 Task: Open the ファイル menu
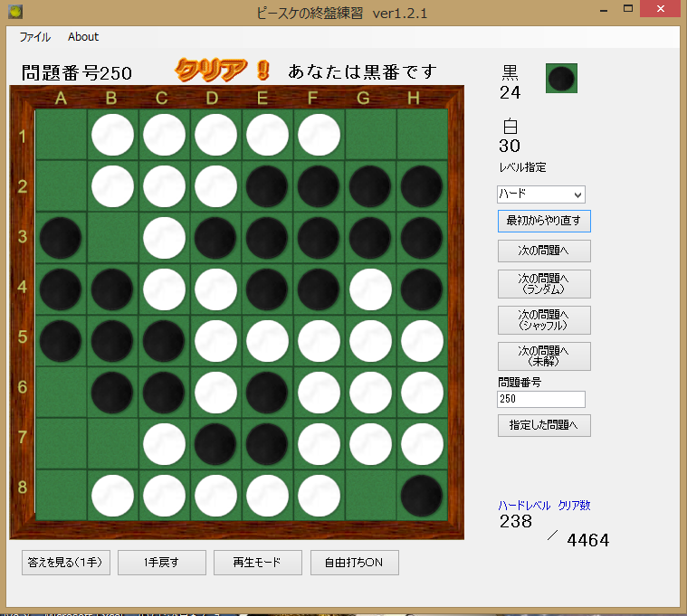34,37
